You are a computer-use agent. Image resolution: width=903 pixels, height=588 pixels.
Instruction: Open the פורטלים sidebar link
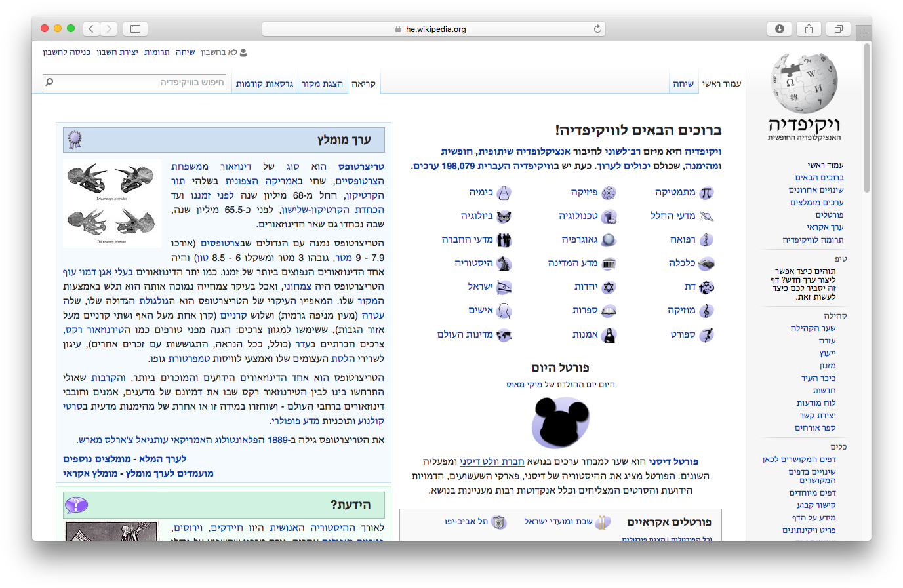pyautogui.click(x=830, y=215)
